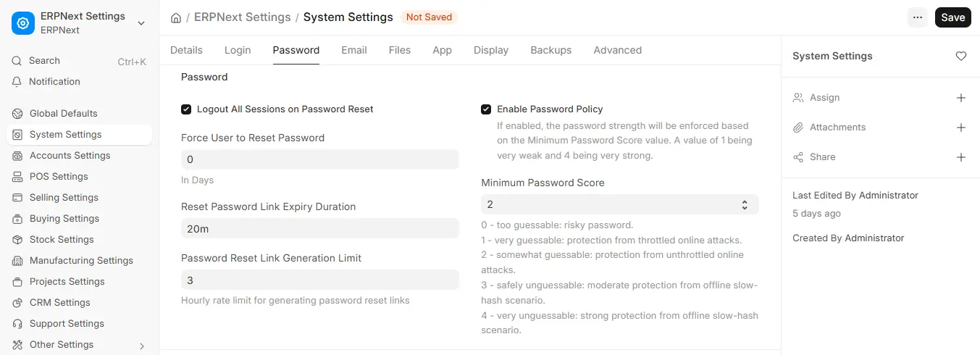Focus Reset Password Link Expiry Duration field

(320, 228)
